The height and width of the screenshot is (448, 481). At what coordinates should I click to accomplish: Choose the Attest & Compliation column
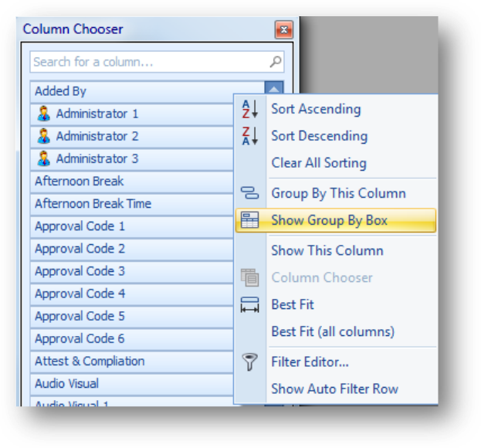(132, 361)
